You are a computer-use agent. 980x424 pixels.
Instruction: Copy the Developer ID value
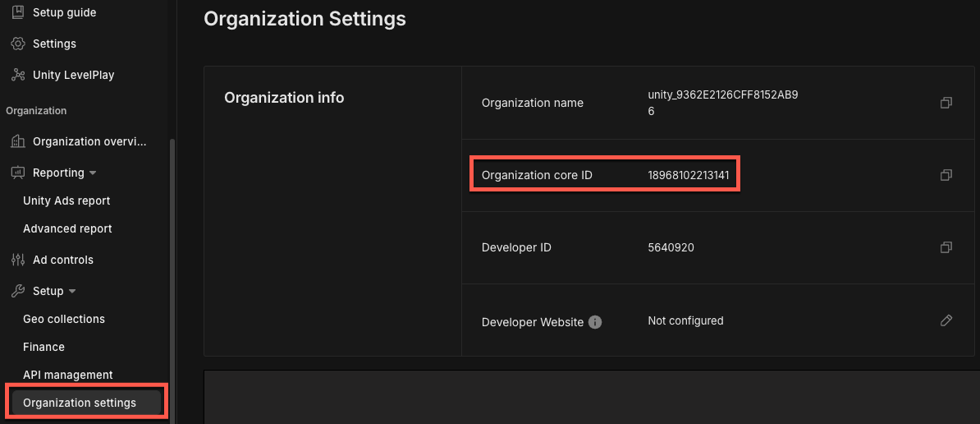coord(946,247)
